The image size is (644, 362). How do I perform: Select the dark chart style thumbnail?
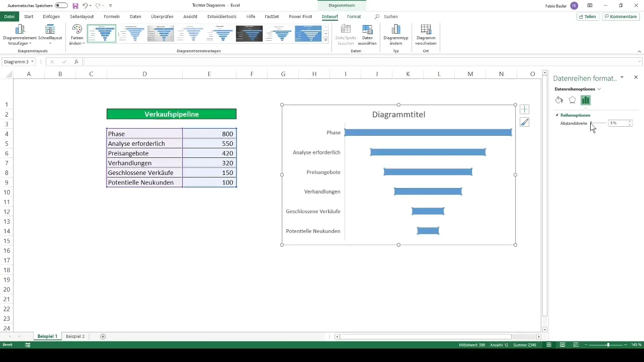pyautogui.click(x=250, y=34)
